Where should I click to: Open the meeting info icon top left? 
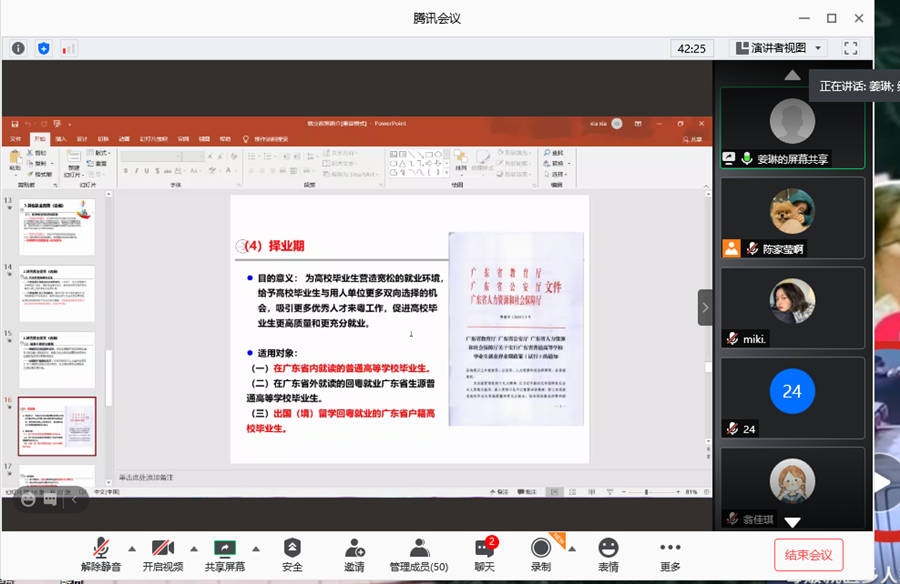coord(18,48)
